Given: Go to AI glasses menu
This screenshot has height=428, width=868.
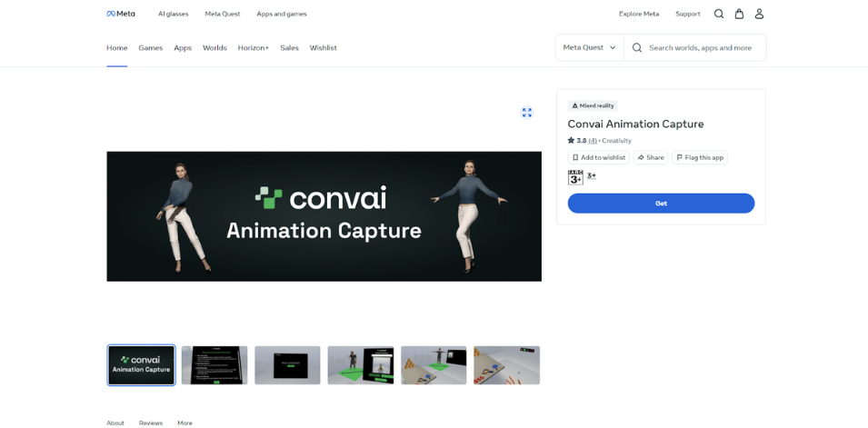Looking at the screenshot, I should pyautogui.click(x=174, y=14).
